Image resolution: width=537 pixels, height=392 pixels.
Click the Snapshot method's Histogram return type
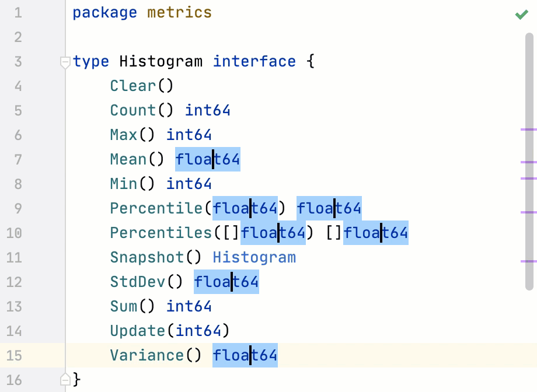(x=254, y=257)
